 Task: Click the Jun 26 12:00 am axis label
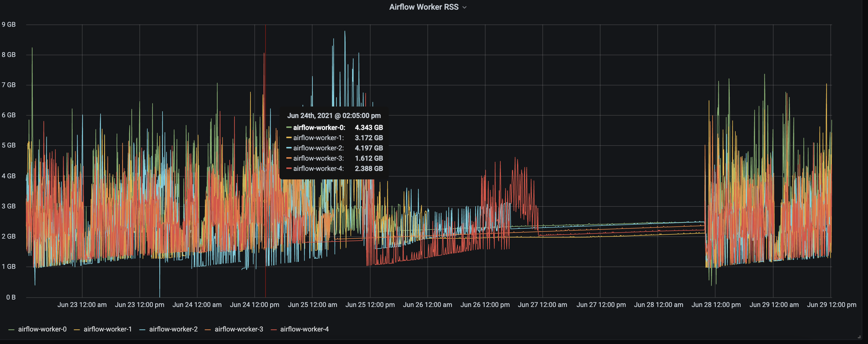click(428, 305)
